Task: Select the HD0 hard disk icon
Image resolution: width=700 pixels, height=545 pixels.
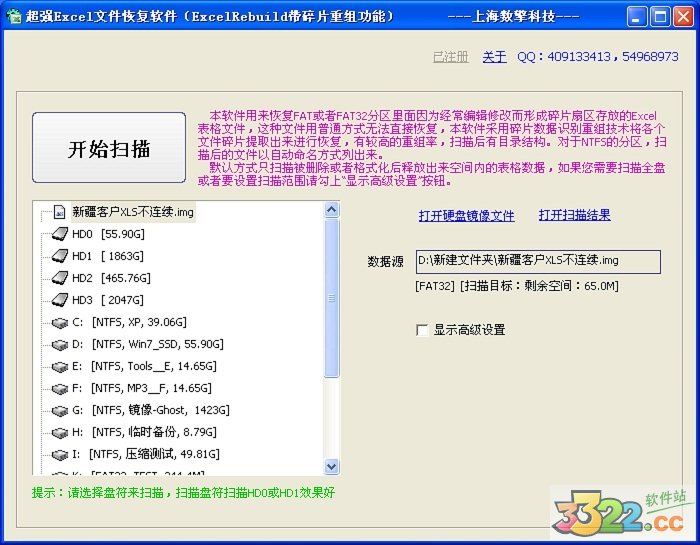Action: [x=60, y=234]
